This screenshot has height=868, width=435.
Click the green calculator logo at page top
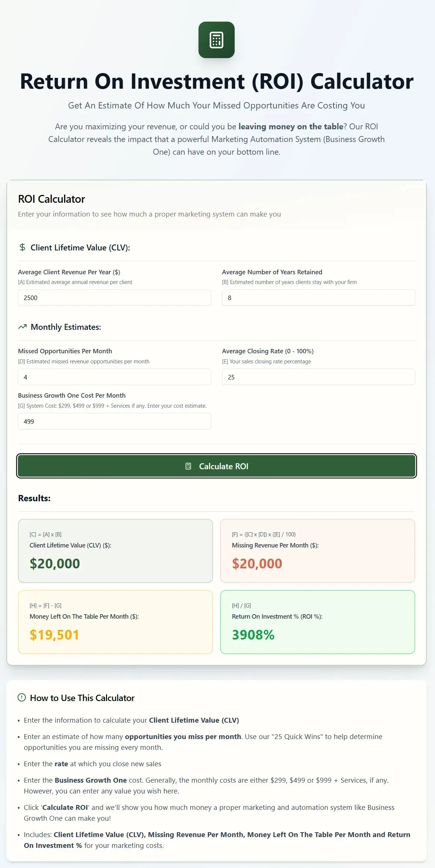tap(217, 40)
